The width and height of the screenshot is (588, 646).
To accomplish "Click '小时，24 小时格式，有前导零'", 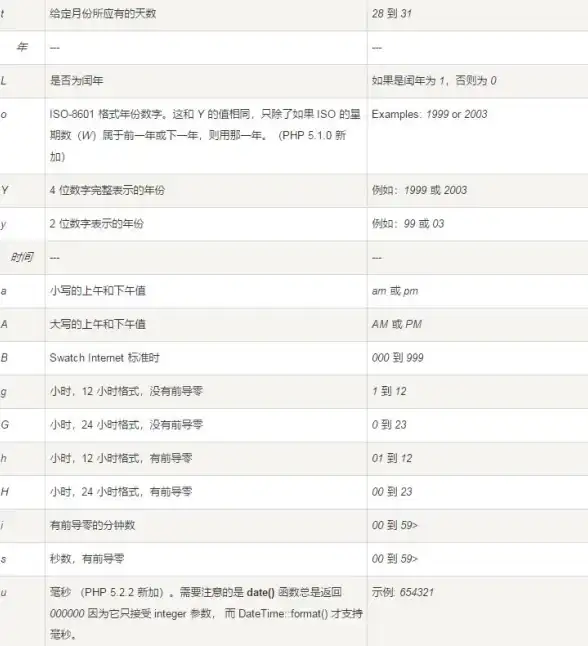I will pyautogui.click(x=121, y=492).
